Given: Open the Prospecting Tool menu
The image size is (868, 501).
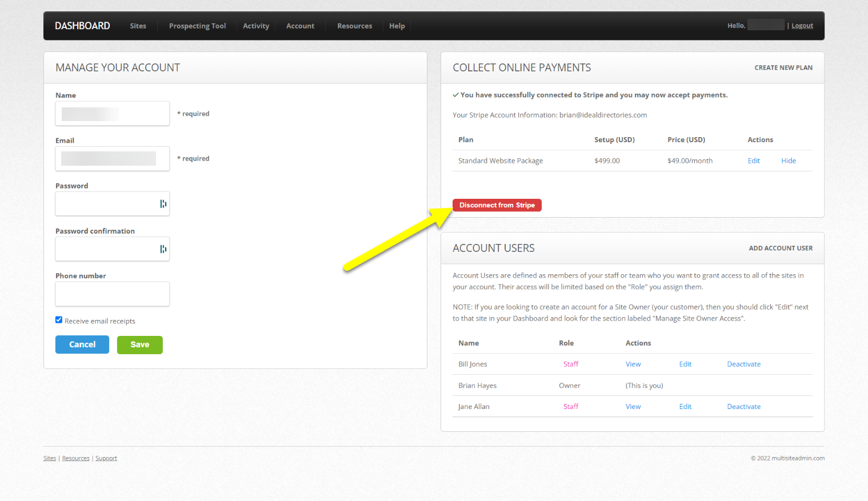Looking at the screenshot, I should tap(197, 26).
